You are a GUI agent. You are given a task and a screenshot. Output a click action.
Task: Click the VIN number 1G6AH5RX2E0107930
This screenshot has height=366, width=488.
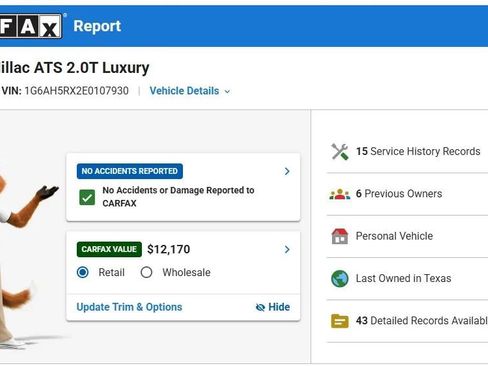pyautogui.click(x=76, y=91)
